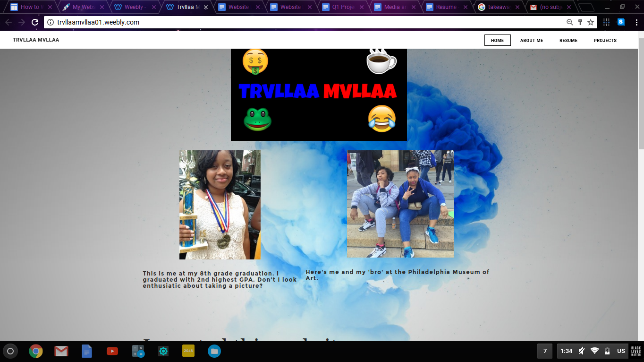
Task: Open Chrome's three-dot menu
Action: pos(635,22)
